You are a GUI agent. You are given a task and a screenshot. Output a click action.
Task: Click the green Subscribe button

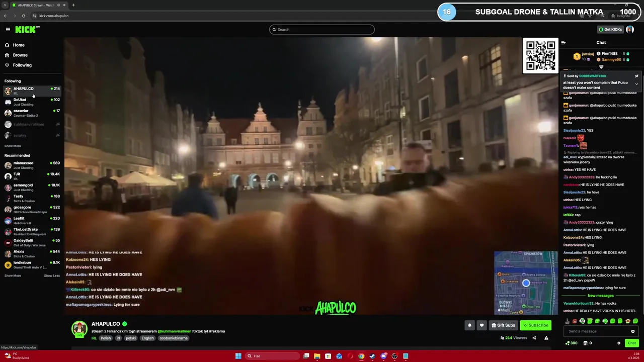[535, 325]
